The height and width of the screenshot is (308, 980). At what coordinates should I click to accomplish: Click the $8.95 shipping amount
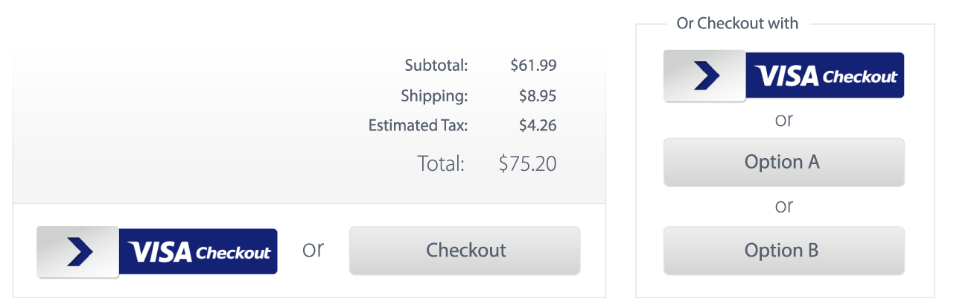538,96
